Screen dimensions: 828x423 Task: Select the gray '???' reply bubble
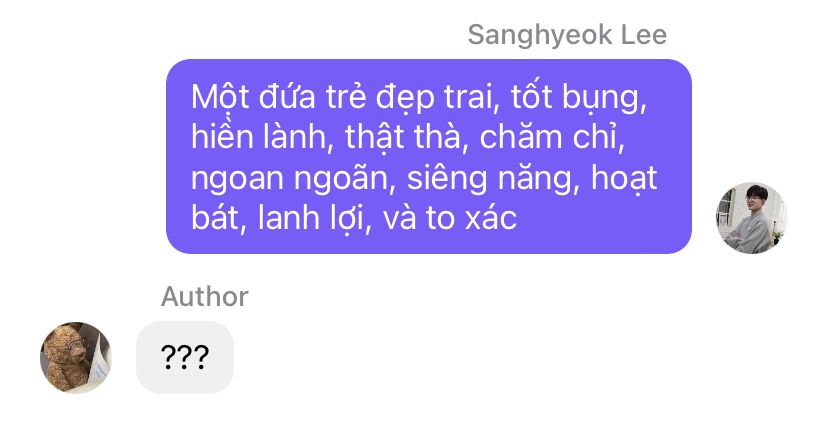coord(185,358)
